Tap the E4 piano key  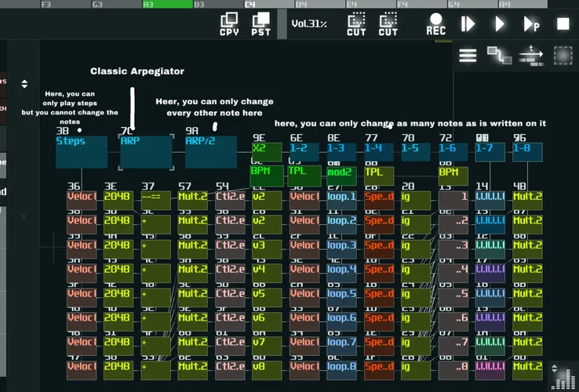371,4
